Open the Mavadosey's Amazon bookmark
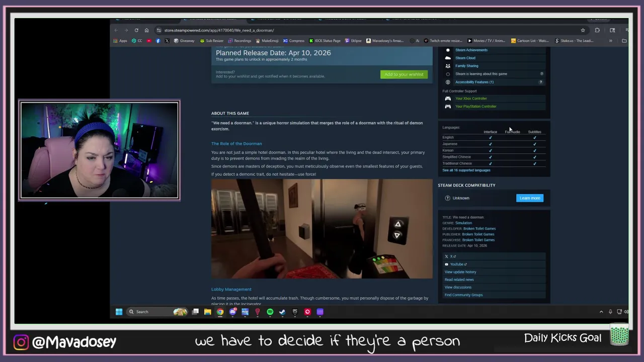The image size is (644, 362). pyautogui.click(x=385, y=41)
